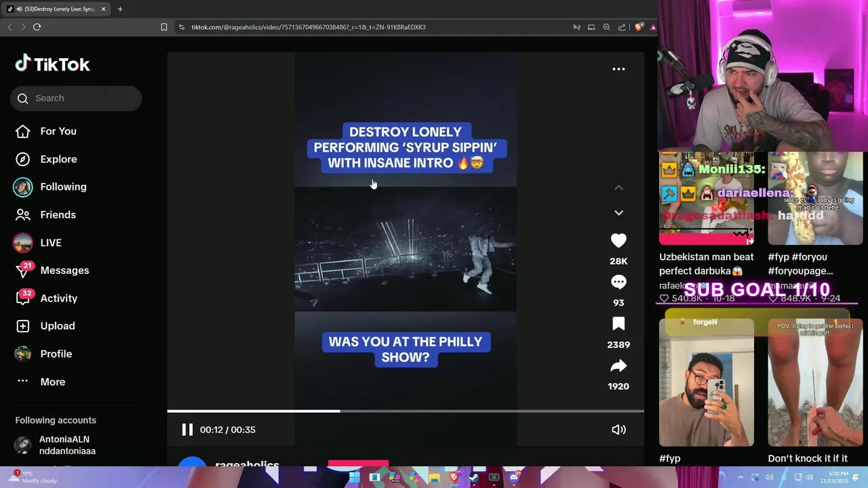Open the magic-themed recommended video thumbnail
The image size is (868, 488).
[x=815, y=198]
